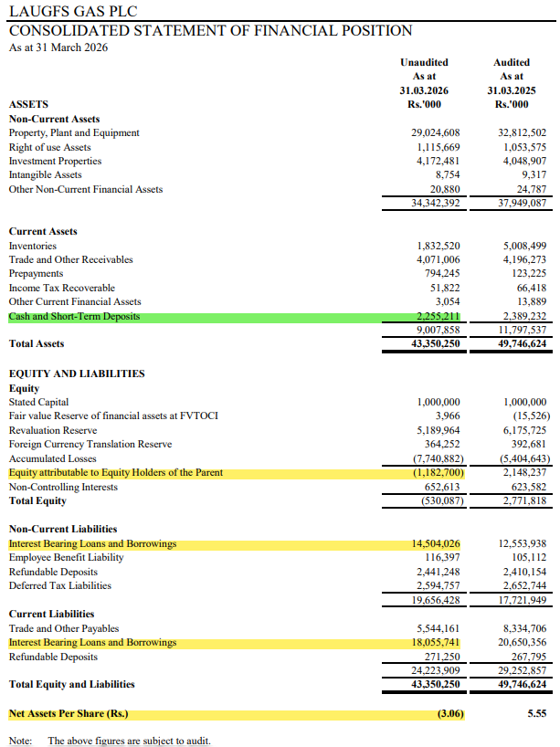Click the Income Tax Recoverable label
The height and width of the screenshot is (747, 560).
62,288
